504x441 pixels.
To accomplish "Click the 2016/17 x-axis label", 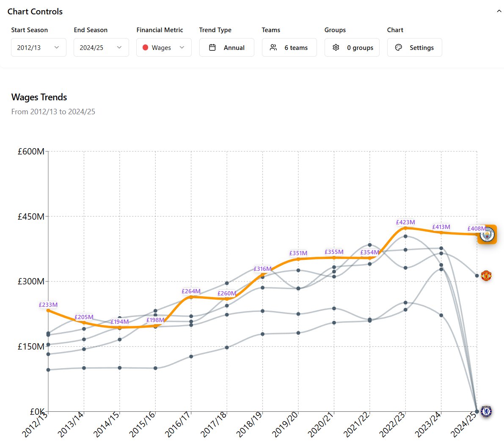I will point(178,424).
